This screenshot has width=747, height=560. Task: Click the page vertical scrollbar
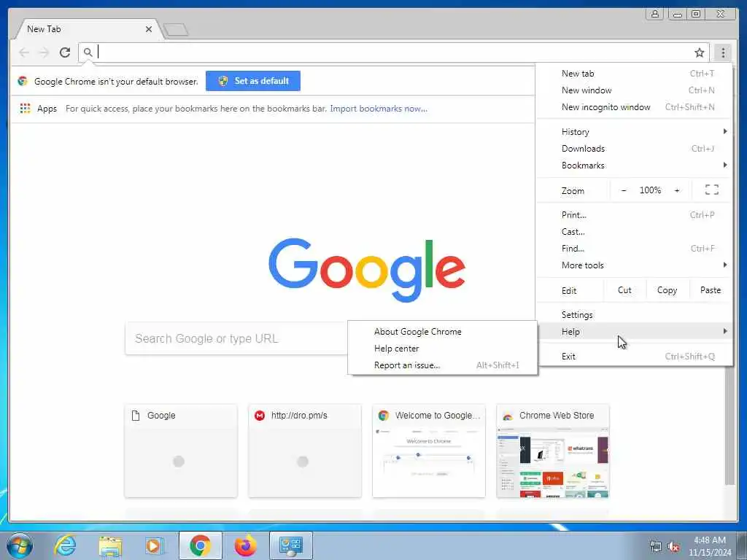[x=729, y=424]
